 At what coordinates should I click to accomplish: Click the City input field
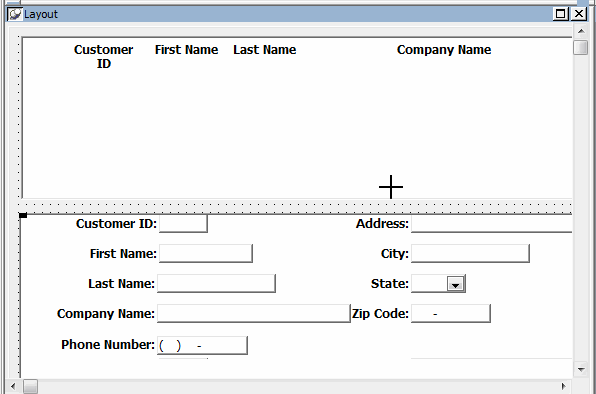tap(470, 253)
